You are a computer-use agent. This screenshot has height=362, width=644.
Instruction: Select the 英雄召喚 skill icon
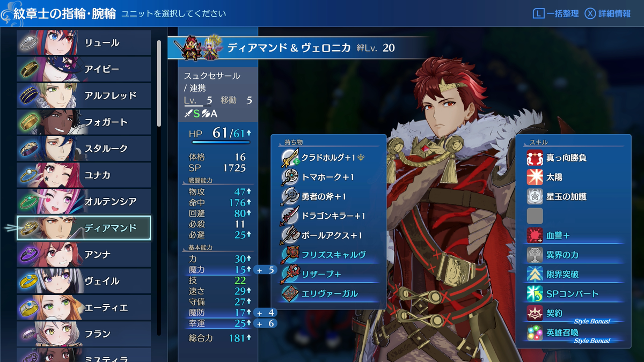535,333
